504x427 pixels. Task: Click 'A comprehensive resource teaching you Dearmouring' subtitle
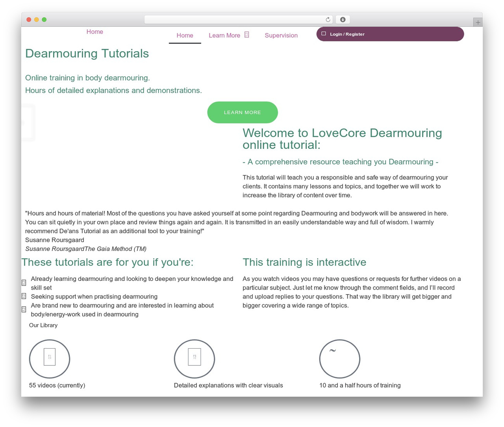point(341,162)
